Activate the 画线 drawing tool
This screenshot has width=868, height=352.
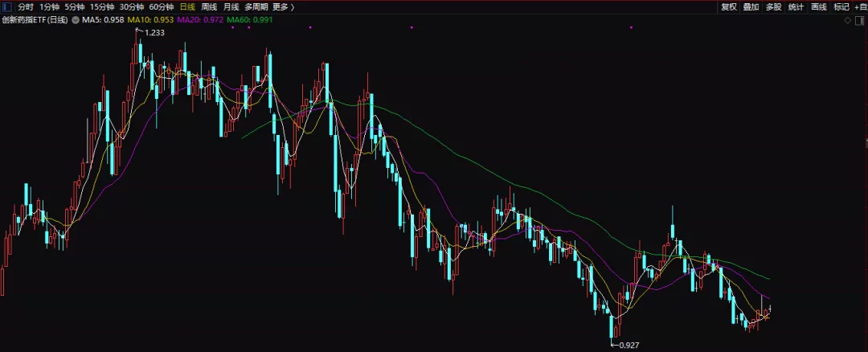(x=819, y=7)
